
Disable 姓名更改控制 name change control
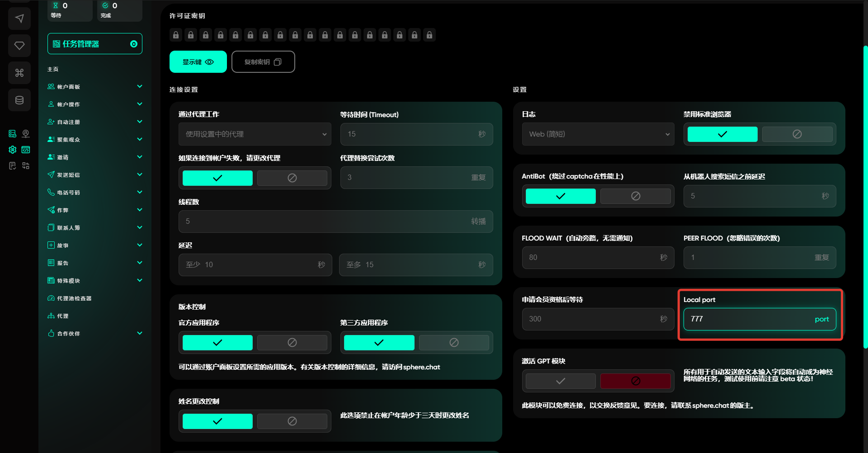[x=292, y=421]
